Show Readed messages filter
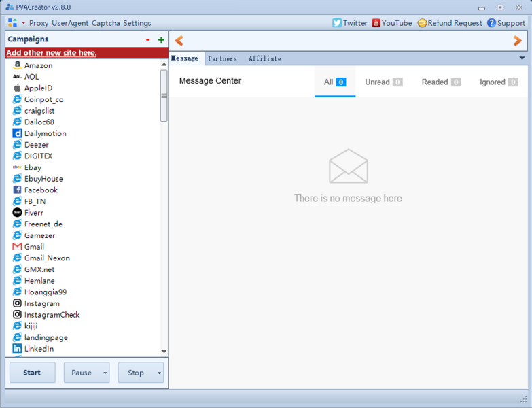The width and height of the screenshot is (532, 408). (x=441, y=82)
